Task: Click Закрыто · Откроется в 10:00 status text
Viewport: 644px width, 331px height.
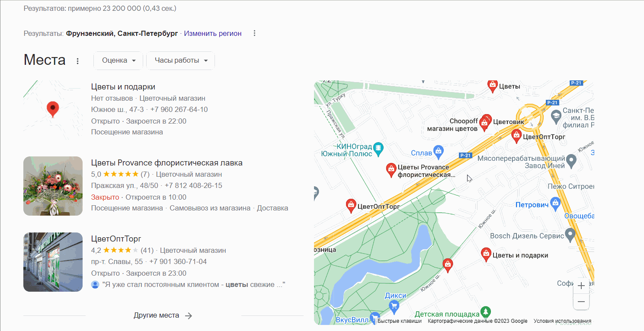Action: coord(139,197)
